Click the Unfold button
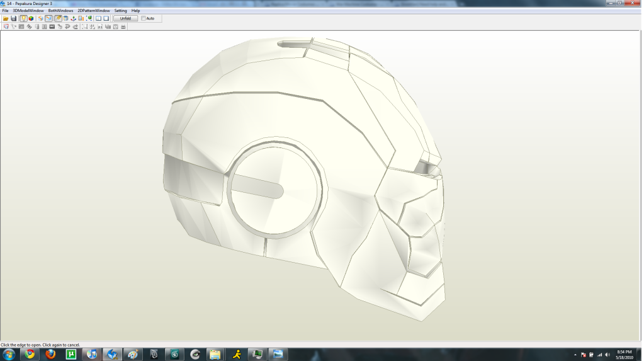 (125, 18)
